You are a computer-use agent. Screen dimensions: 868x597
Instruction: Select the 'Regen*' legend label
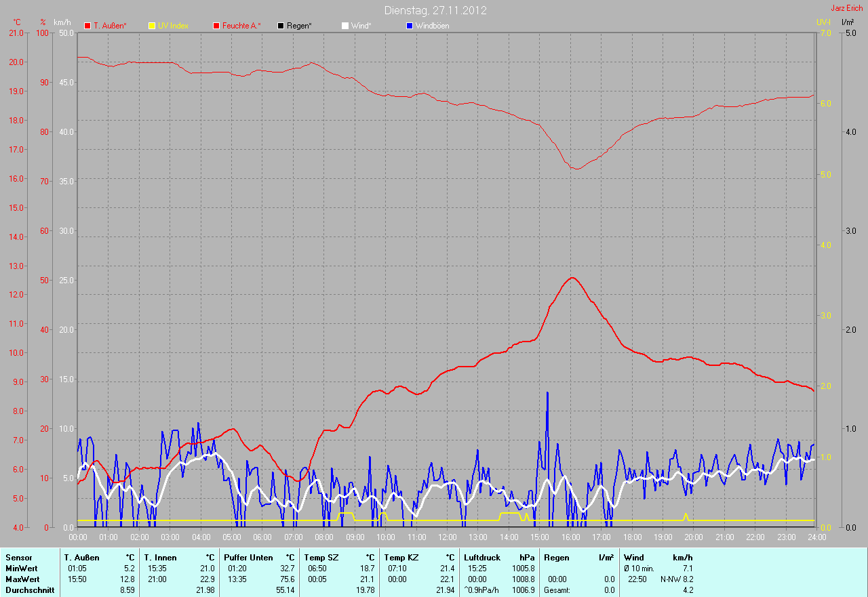pos(299,26)
